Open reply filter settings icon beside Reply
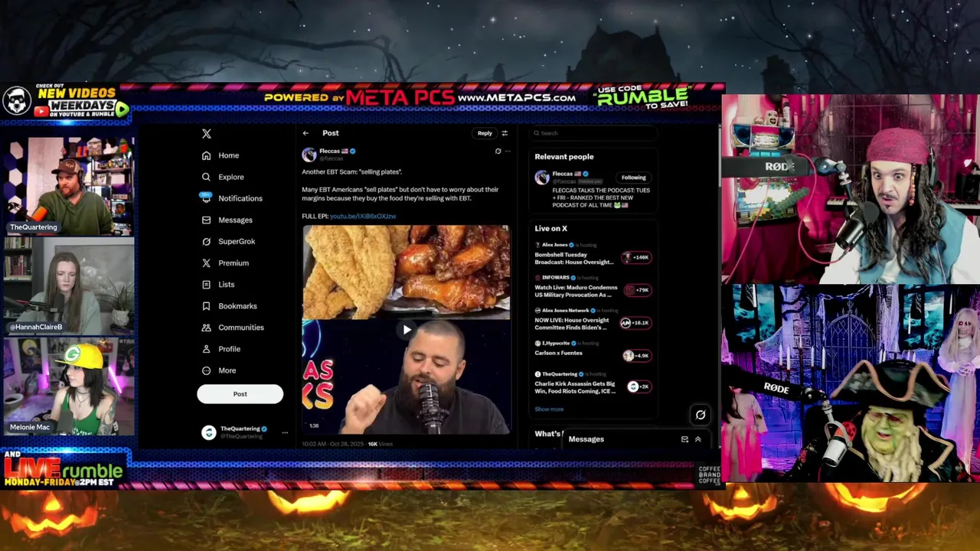 pos(505,133)
